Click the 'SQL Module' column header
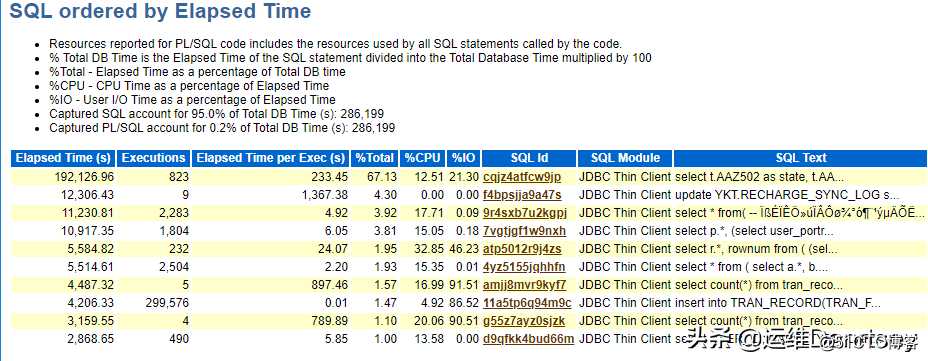This screenshot has width=928, height=361. click(625, 158)
